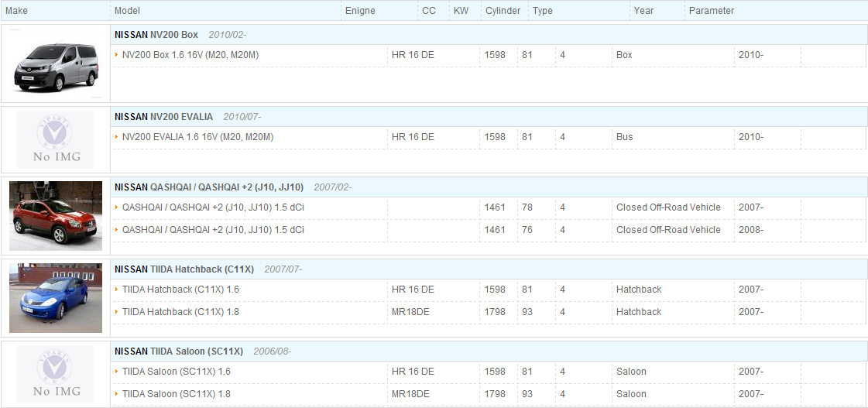
Task: Click the NV200 EVALIA No IMG placeholder
Action: (55, 139)
